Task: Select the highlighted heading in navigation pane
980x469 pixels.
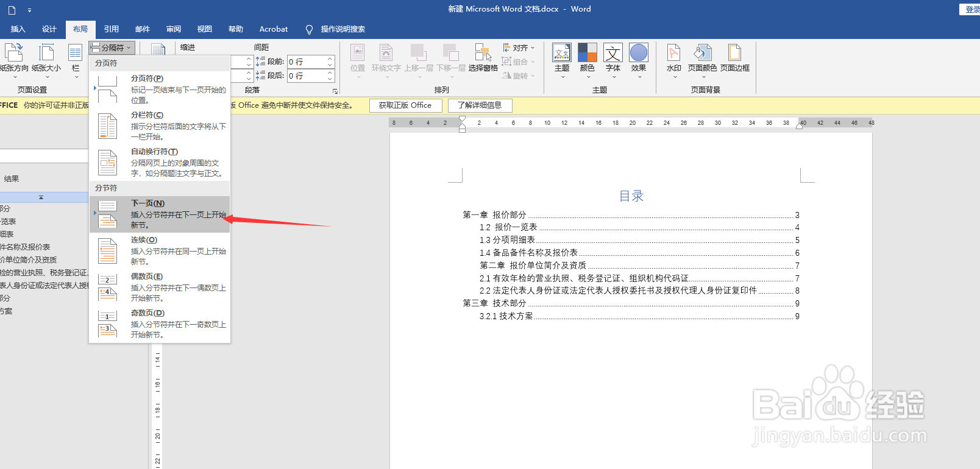Action: pyautogui.click(x=44, y=197)
